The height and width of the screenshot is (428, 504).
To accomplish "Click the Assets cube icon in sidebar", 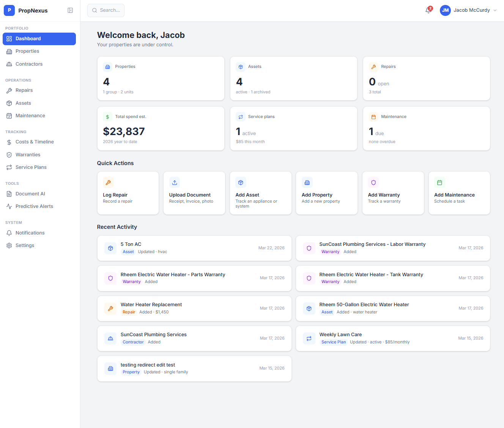I will [x=9, y=103].
